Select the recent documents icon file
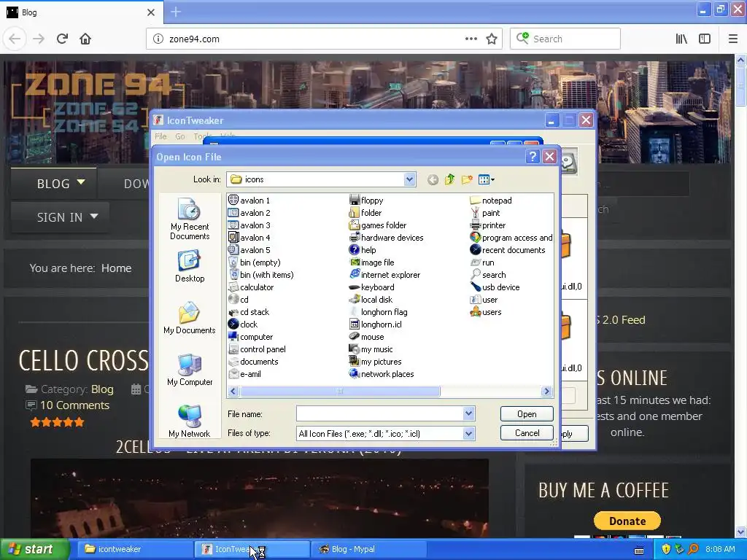 [508, 250]
